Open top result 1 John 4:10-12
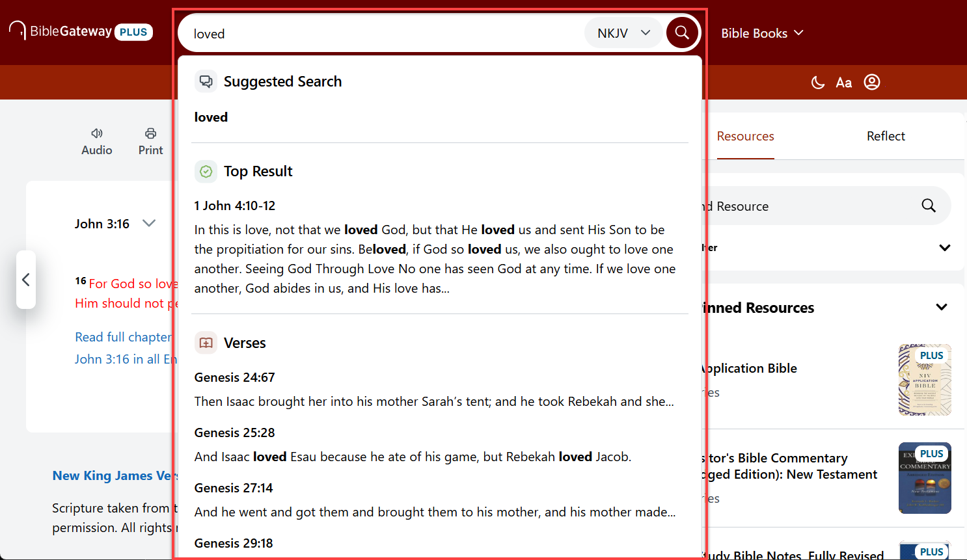Image resolution: width=967 pixels, height=560 pixels. point(235,206)
